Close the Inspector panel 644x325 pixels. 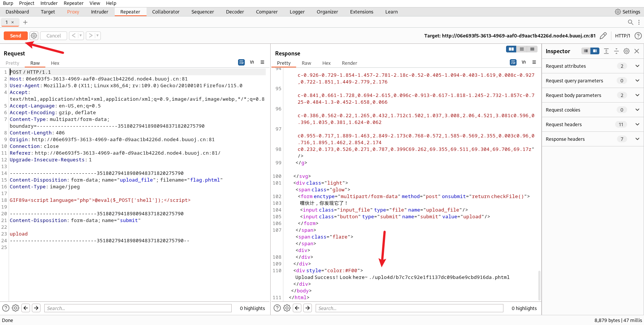tap(637, 51)
